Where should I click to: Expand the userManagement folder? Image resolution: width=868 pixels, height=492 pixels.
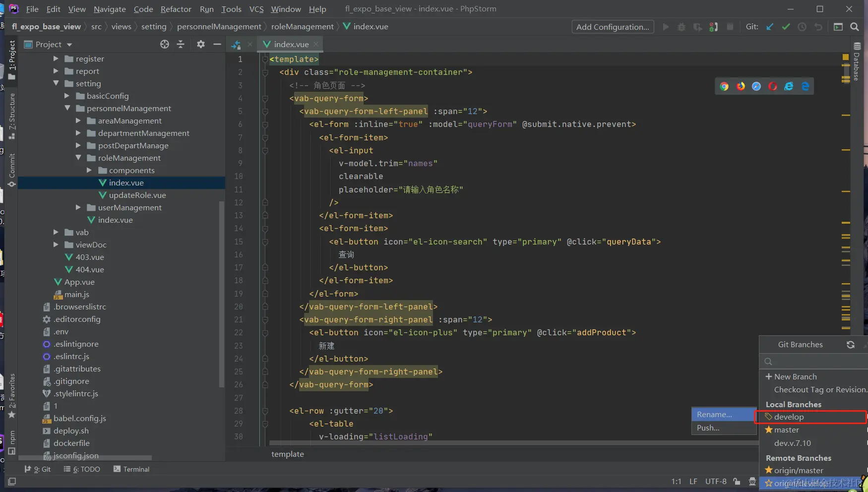tap(78, 207)
